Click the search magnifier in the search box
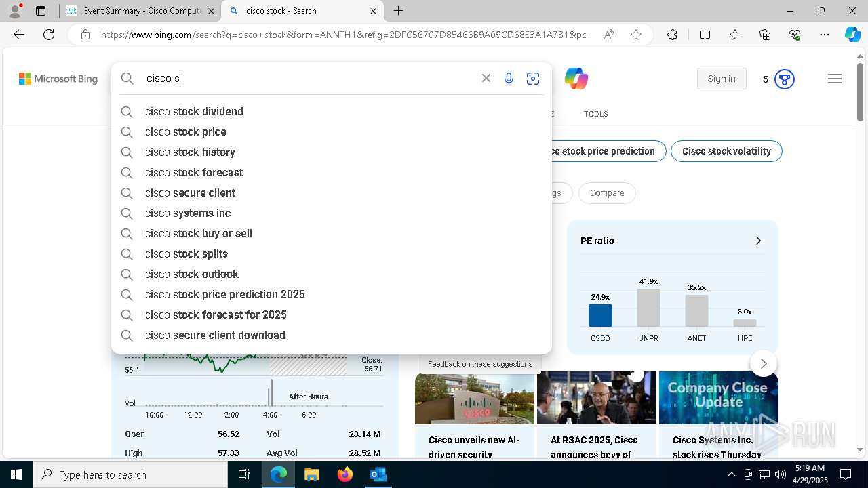 [127, 79]
